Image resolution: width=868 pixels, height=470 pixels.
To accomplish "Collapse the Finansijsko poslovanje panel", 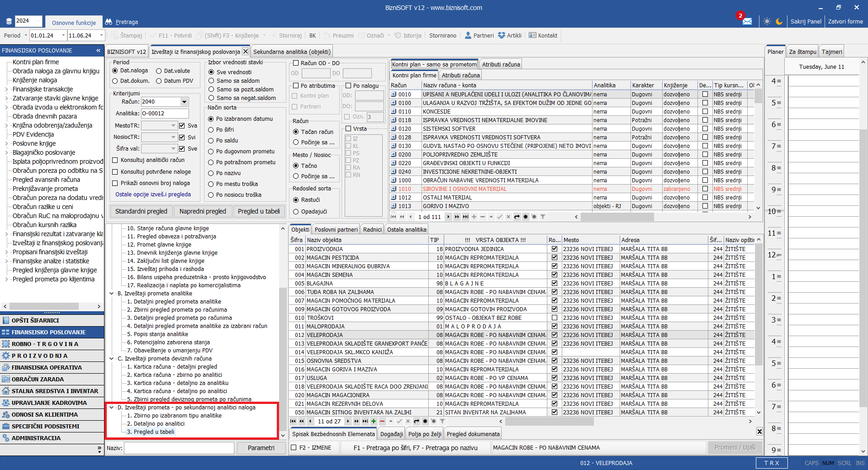I will (x=98, y=51).
